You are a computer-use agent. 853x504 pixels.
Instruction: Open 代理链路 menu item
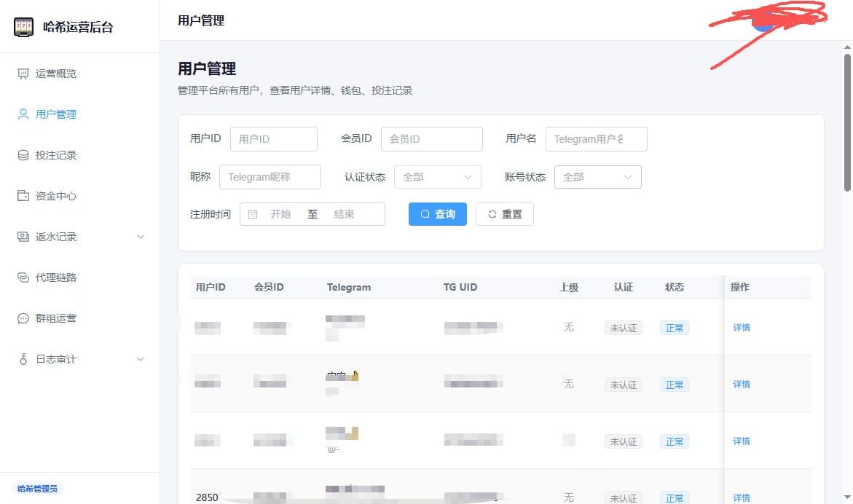(80, 277)
